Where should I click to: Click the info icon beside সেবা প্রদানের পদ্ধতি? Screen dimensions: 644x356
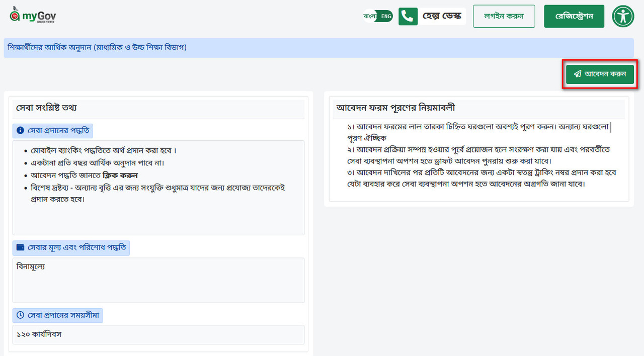point(21,131)
